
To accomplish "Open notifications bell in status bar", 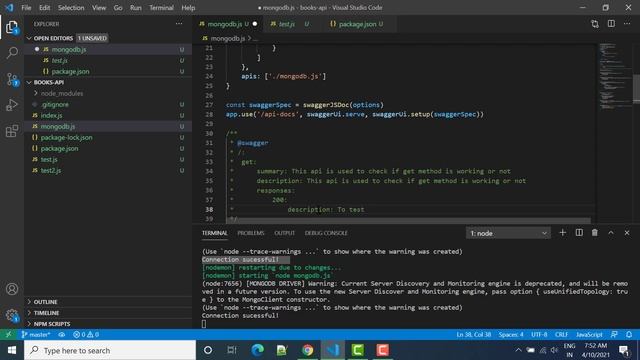I will [629, 334].
